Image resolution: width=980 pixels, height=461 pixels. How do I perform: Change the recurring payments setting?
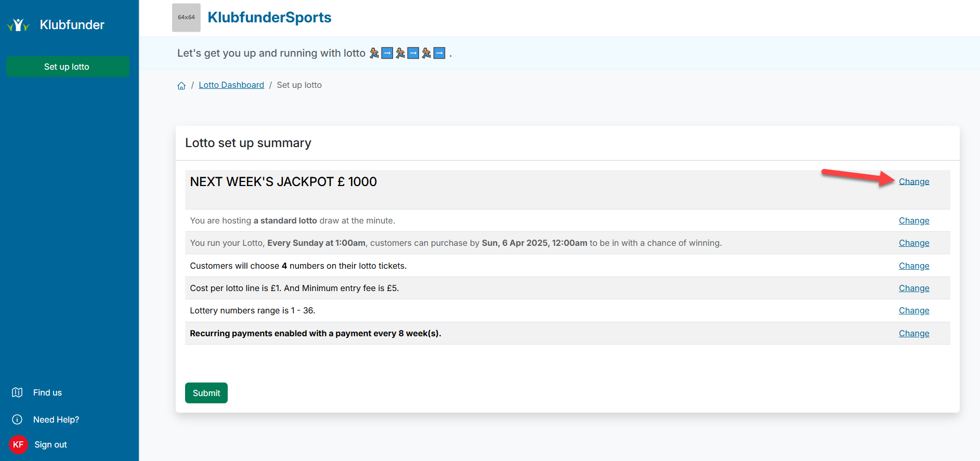point(914,333)
